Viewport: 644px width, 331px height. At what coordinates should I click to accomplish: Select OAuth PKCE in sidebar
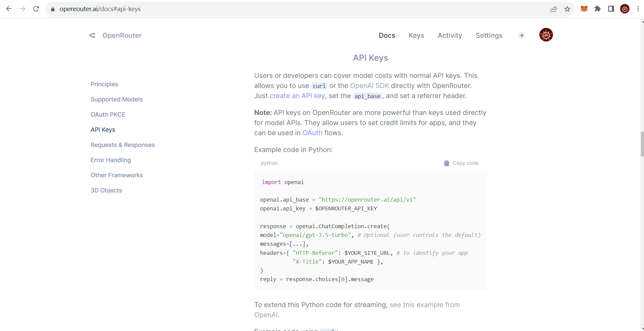(108, 115)
